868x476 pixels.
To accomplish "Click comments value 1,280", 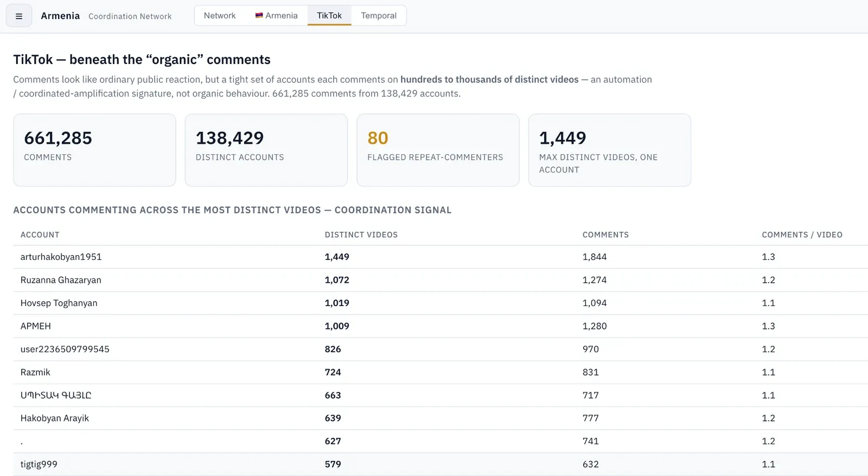I will click(x=595, y=326).
